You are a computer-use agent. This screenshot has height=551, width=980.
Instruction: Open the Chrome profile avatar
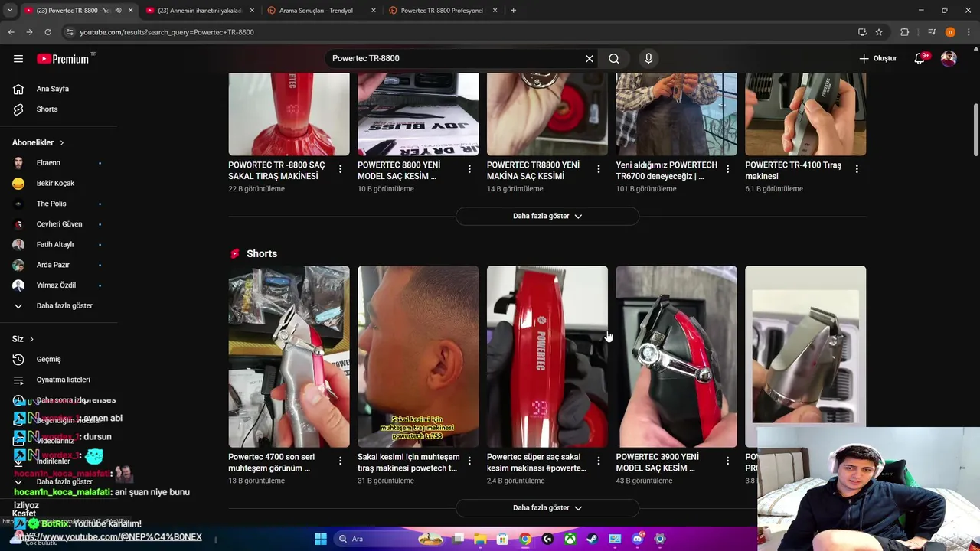point(950,32)
